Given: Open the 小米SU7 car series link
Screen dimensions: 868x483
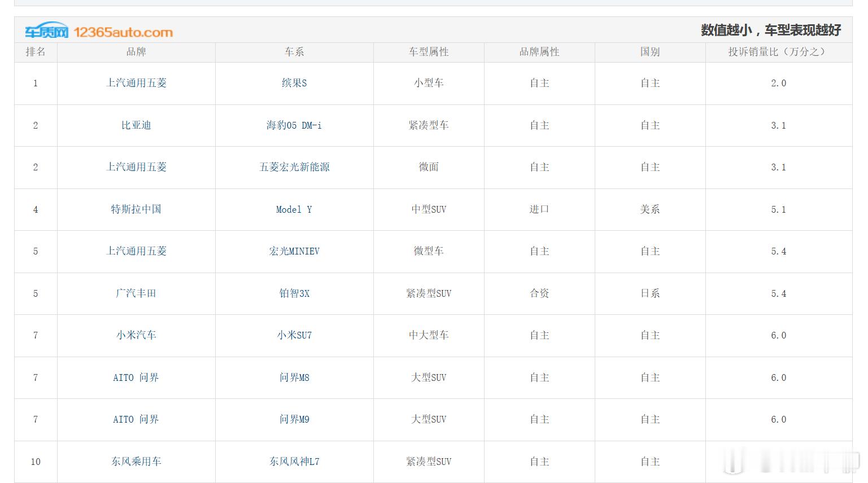Looking at the screenshot, I should [x=294, y=335].
